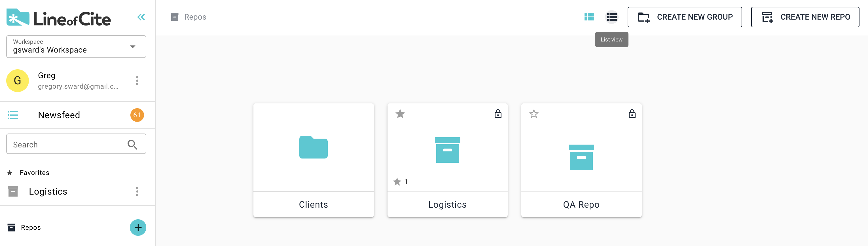Unfavorite the Logistics repo star

[400, 114]
